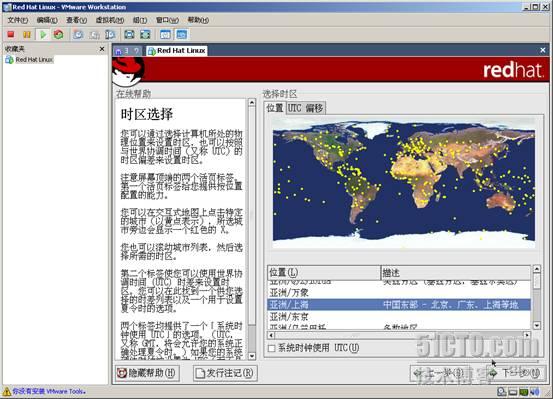Open the 虚拟机(M) menu
Image resolution: width=553 pixels, height=399 pixels.
[x=110, y=20]
